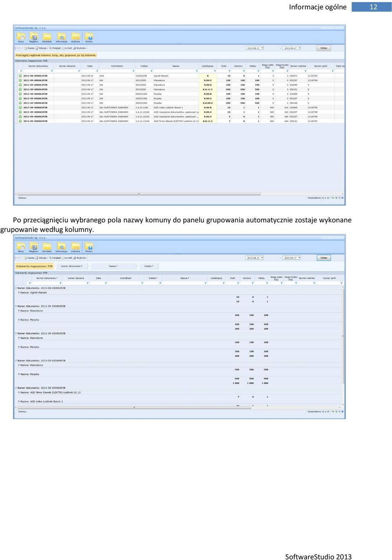Click the Ustaw button in lower screenshot
Screen dimensions: 392x560
point(324,258)
